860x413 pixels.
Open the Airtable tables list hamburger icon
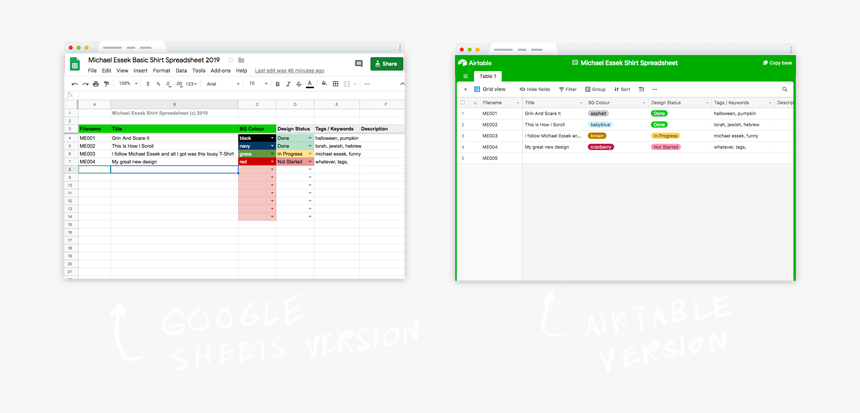point(466,76)
